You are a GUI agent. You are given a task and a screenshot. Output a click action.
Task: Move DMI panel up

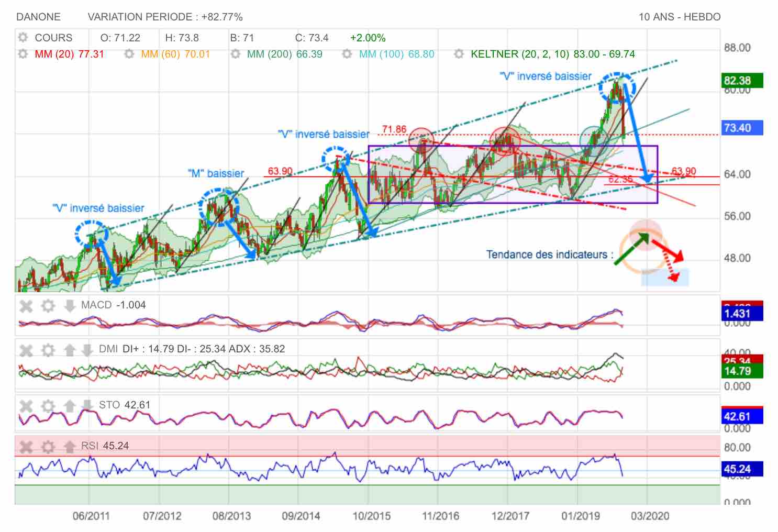click(70, 350)
